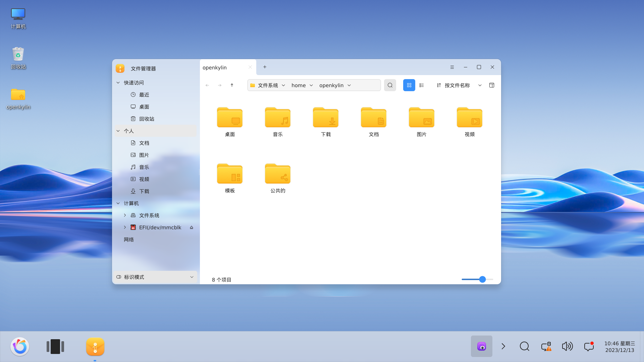Open volume control in tray
The height and width of the screenshot is (362, 644).
[x=568, y=346]
